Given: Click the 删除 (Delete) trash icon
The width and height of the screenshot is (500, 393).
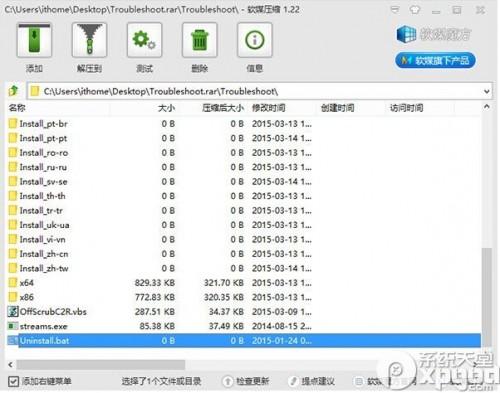Looking at the screenshot, I should pyautogui.click(x=199, y=40).
